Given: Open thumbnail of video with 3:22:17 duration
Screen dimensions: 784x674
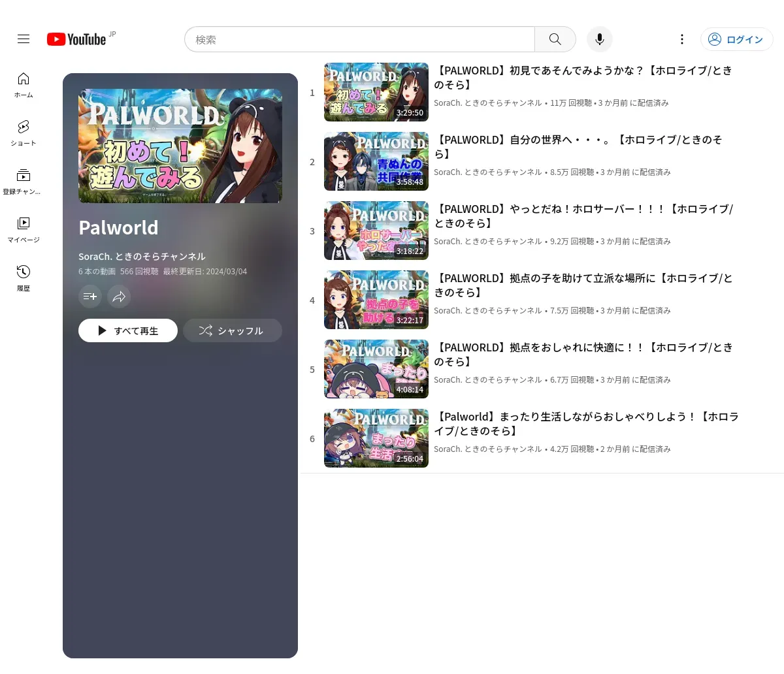Looking at the screenshot, I should pyautogui.click(x=376, y=300).
